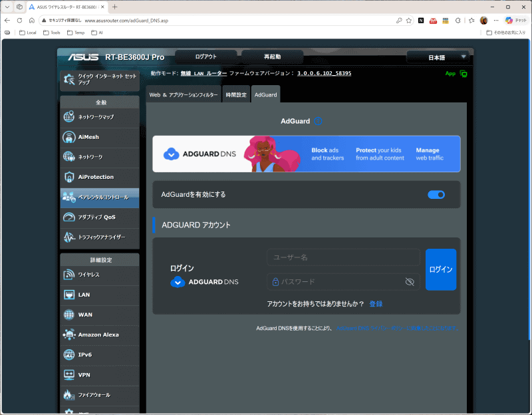Select the ASUS router browser tab
The height and width of the screenshot is (415, 532).
(66, 7)
